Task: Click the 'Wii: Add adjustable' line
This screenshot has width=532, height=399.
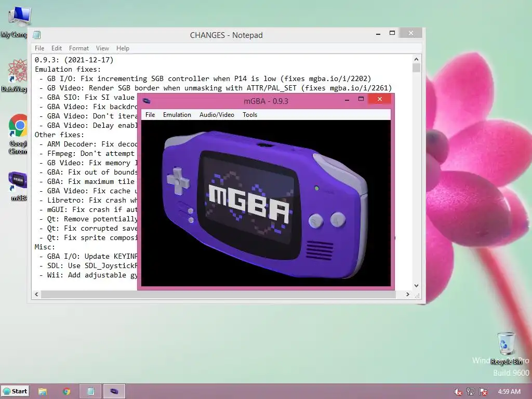Action: (x=88, y=275)
